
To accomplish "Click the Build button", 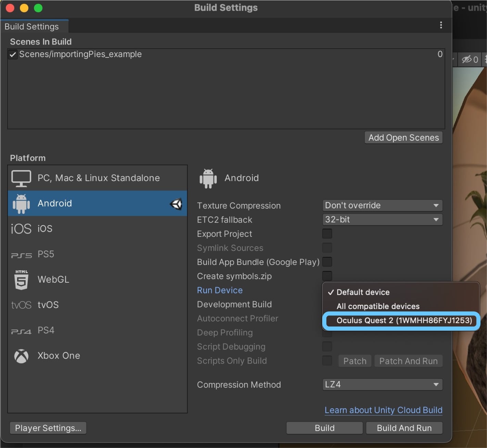I will [324, 428].
